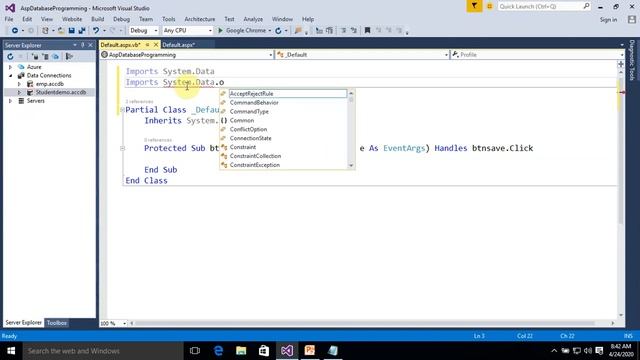Screen dimensions: 640x360
Task: Click the Open File toolbar icon
Action: 61,31
